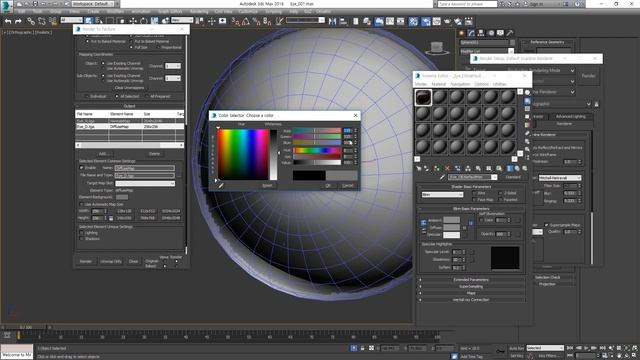Screen dimensions: 640x360
Task: Toggle the Percent Snap icon
Action: 256,21
